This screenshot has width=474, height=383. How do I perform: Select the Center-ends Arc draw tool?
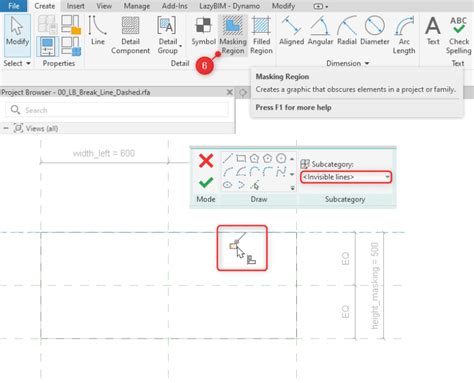[x=241, y=172]
